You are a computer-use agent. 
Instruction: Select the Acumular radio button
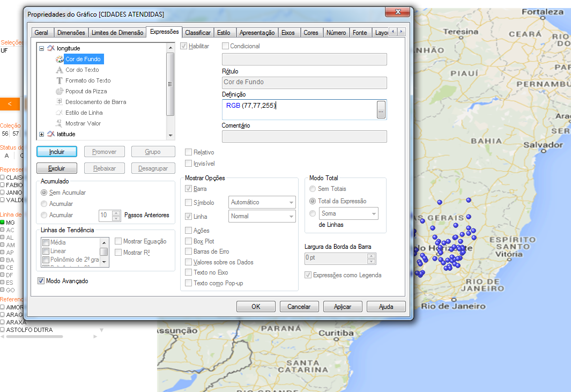(44, 204)
